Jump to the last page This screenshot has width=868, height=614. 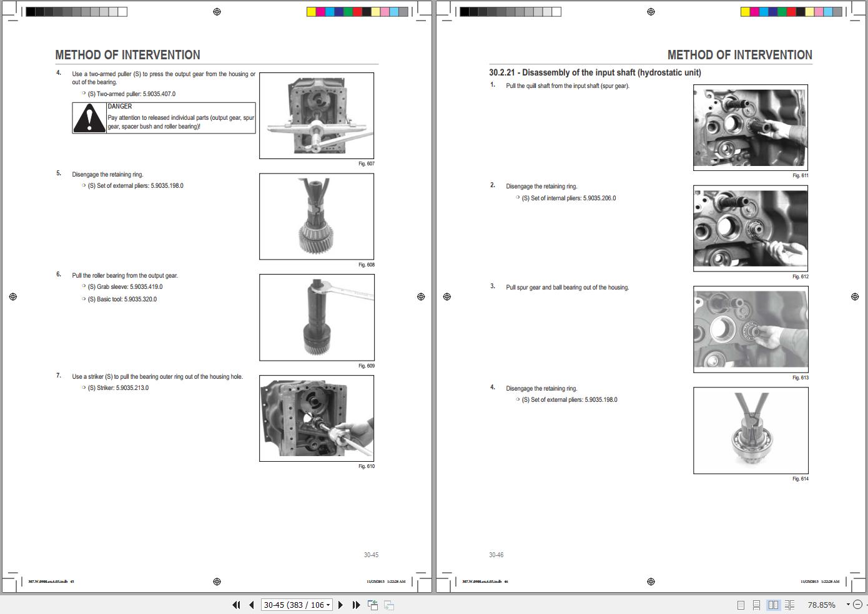[356, 605]
